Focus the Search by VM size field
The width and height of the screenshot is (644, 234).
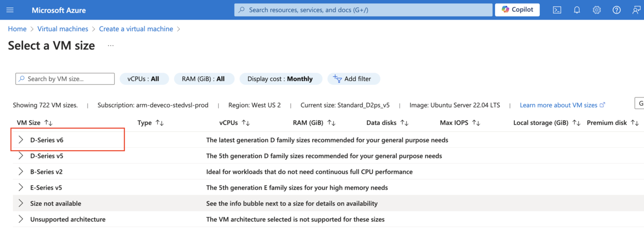click(x=65, y=79)
